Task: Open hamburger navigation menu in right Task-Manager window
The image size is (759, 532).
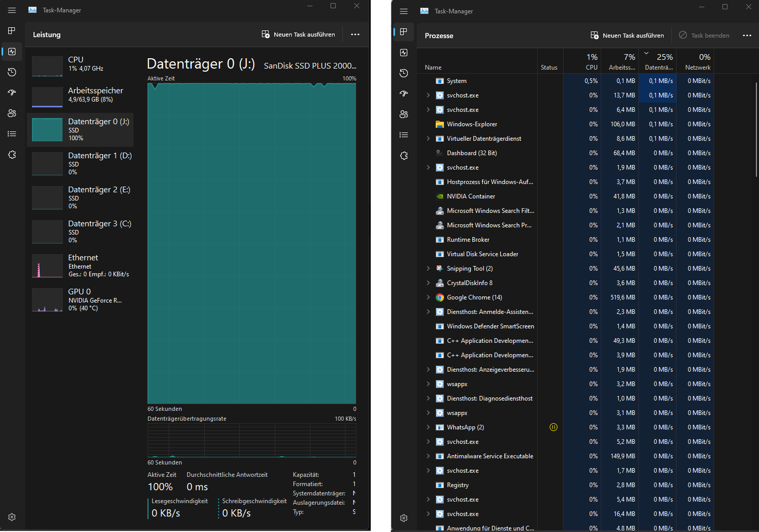Action: coord(404,11)
